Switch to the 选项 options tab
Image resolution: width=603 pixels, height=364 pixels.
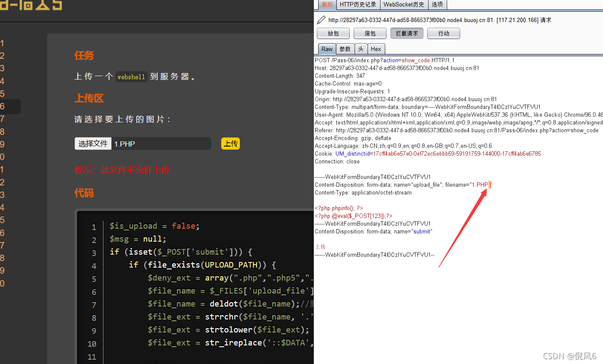coord(438,4)
